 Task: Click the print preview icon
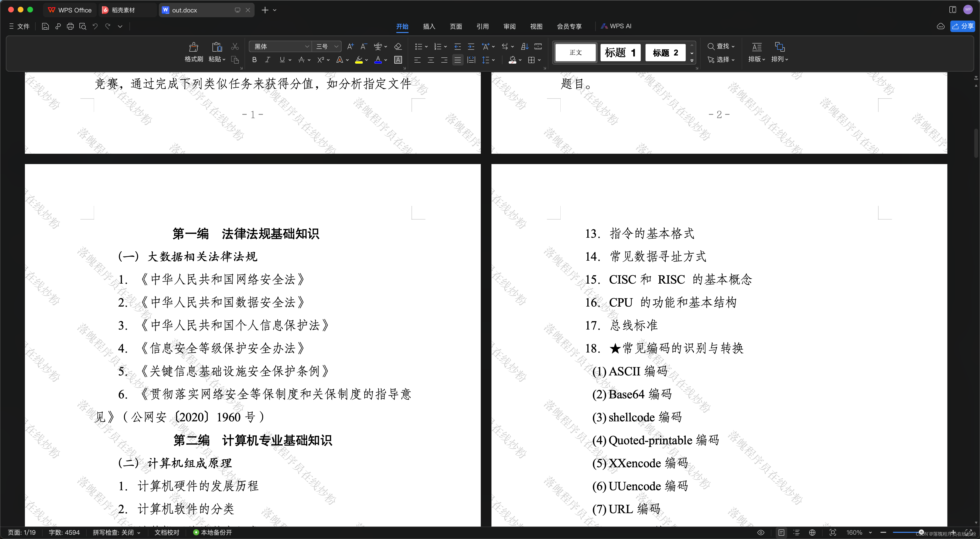click(83, 26)
